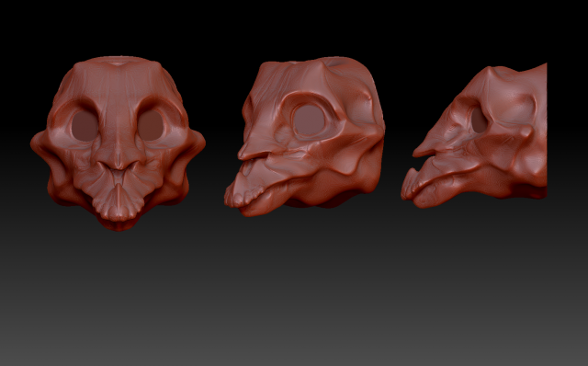
Task: Select the side-profile skull cut off at right
Action: [474, 136]
